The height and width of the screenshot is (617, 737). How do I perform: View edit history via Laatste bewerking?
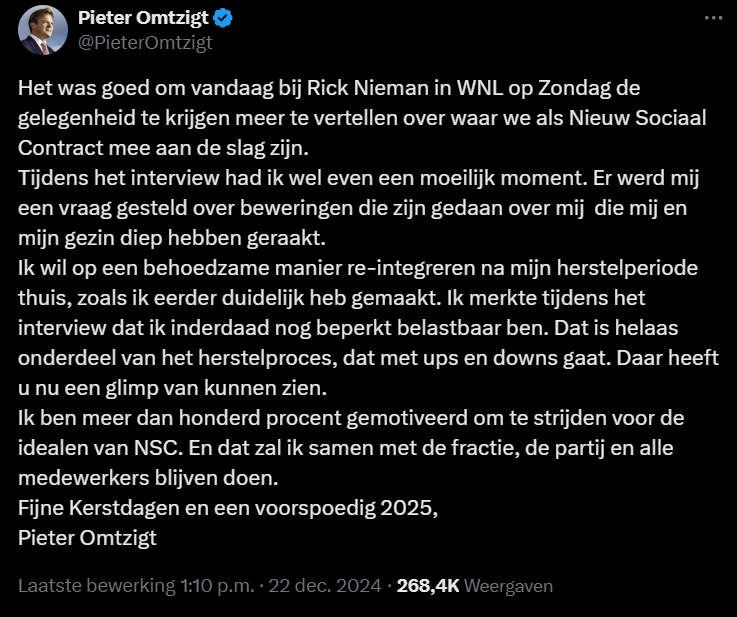(97, 586)
